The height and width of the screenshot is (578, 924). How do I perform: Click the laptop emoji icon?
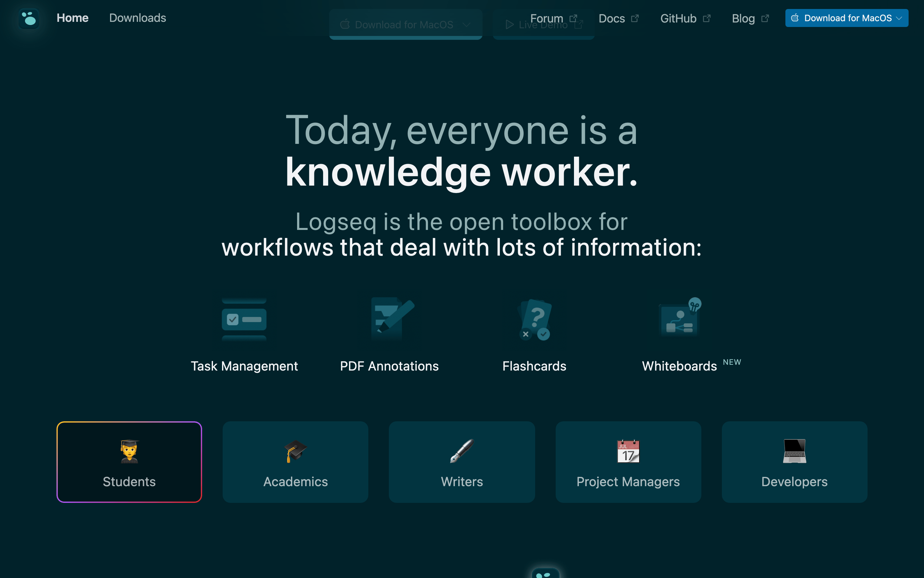pos(795,451)
